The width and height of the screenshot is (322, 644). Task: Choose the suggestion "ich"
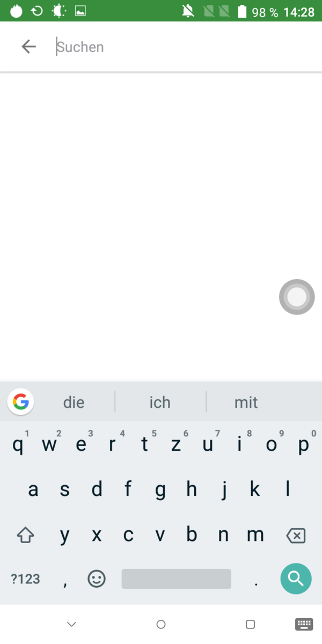click(160, 402)
